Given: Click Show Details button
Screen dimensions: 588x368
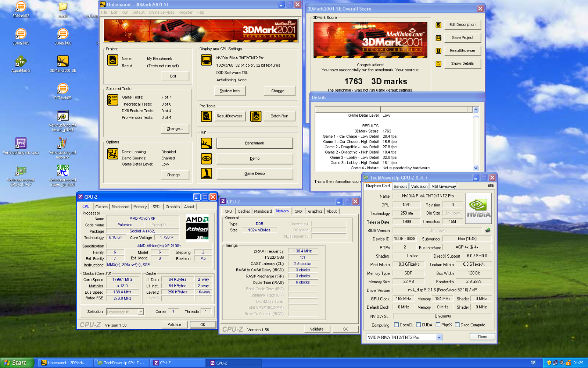Looking at the screenshot, I should click(x=463, y=64).
